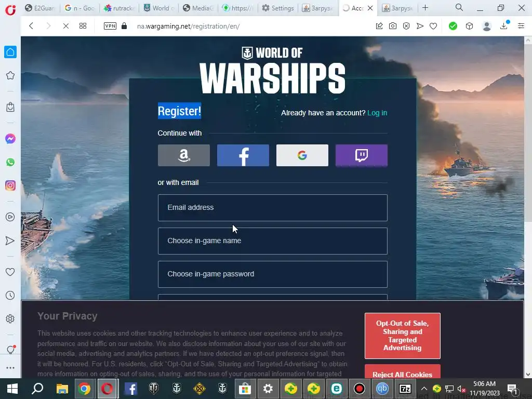Open Microsoft Store on taskbar

245,389
